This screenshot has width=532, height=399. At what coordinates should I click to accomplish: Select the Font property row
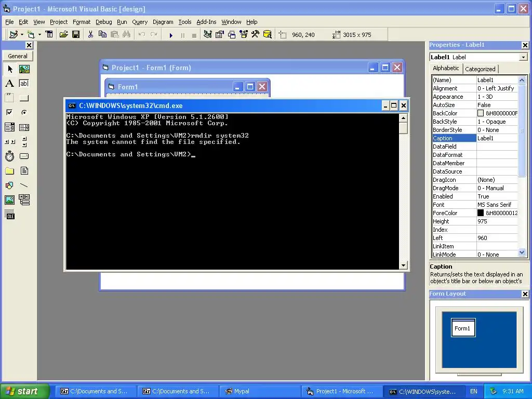[x=475, y=205]
